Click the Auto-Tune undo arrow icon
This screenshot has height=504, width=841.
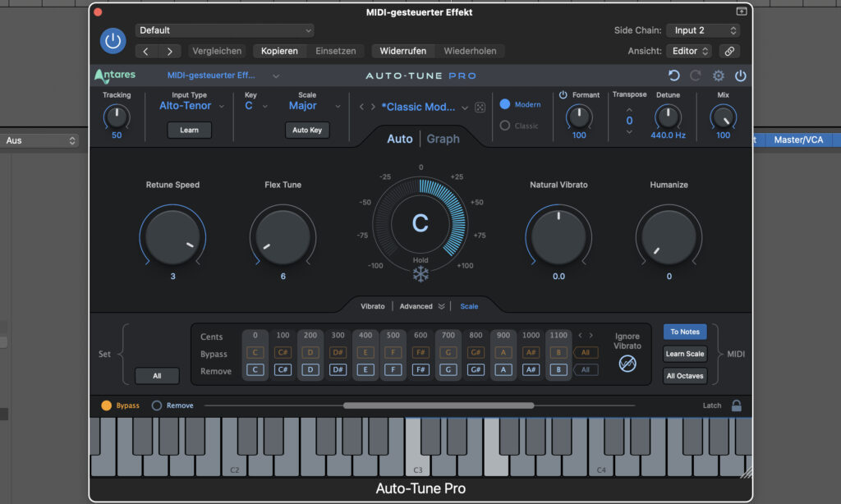click(674, 76)
